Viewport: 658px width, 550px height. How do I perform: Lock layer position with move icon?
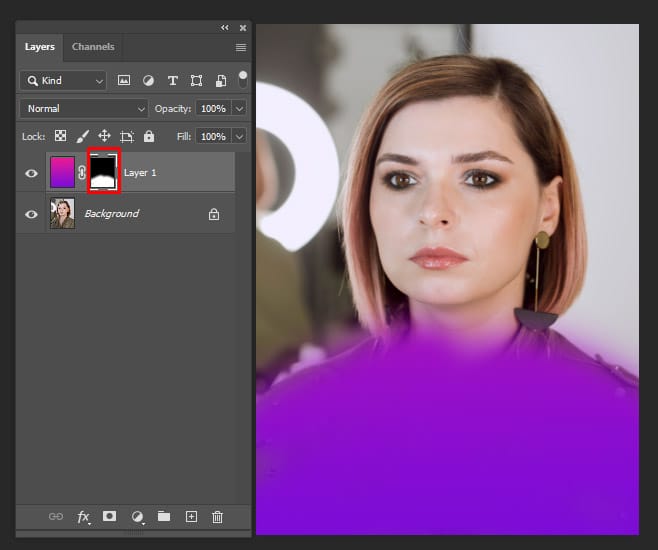coord(104,136)
